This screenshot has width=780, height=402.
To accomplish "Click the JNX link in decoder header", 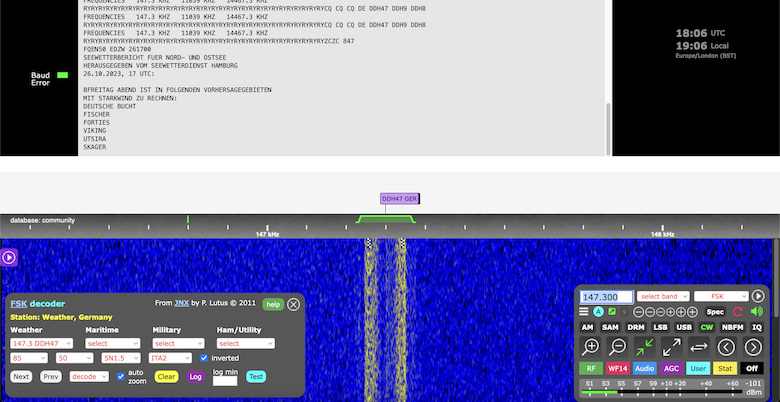I will tap(179, 303).
